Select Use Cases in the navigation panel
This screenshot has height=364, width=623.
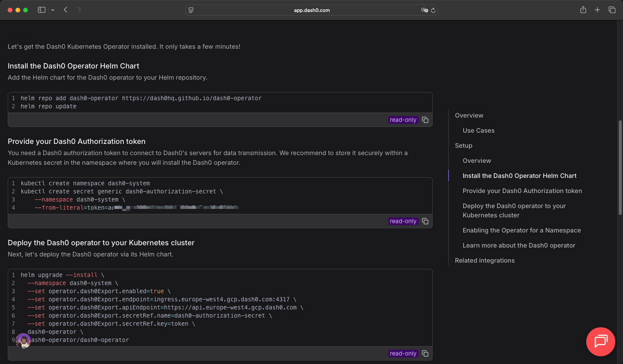(x=478, y=130)
